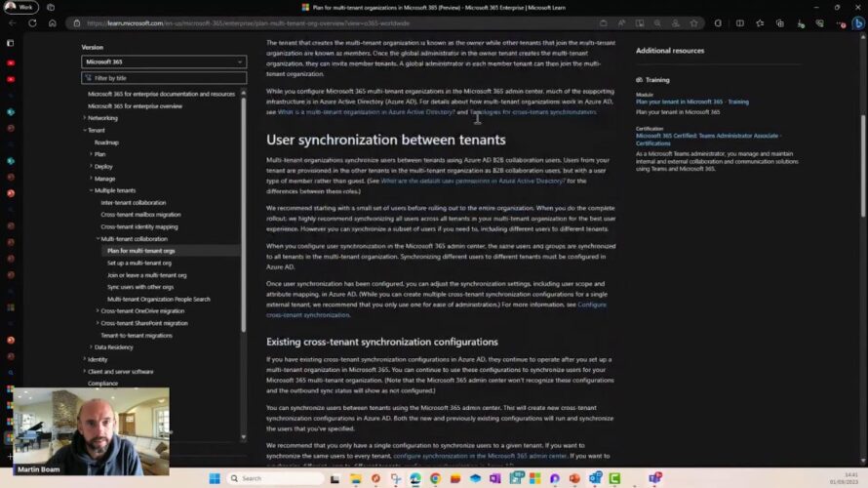This screenshot has height=488, width=868.
Task: Expand the Identity tree node
Action: (85, 359)
